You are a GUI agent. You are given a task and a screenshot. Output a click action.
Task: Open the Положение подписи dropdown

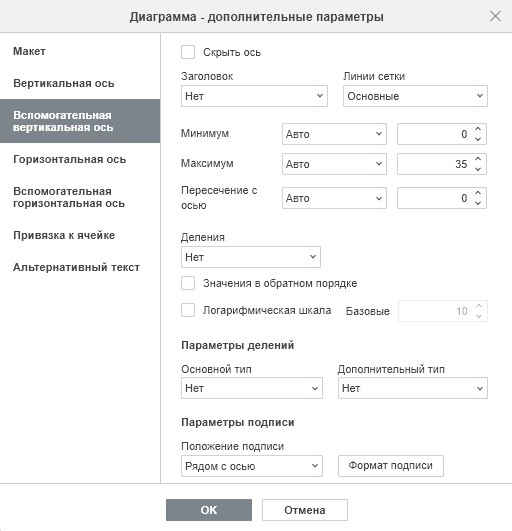252,466
